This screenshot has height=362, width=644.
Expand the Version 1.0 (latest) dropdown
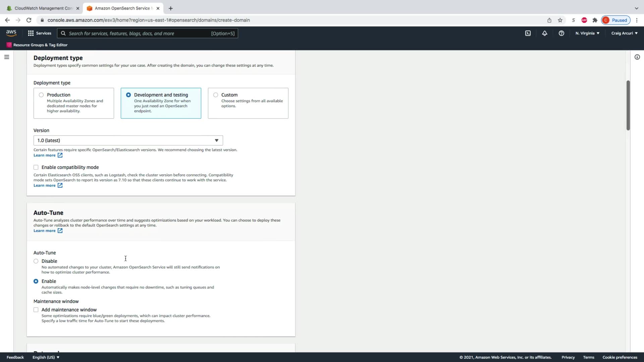(x=128, y=140)
